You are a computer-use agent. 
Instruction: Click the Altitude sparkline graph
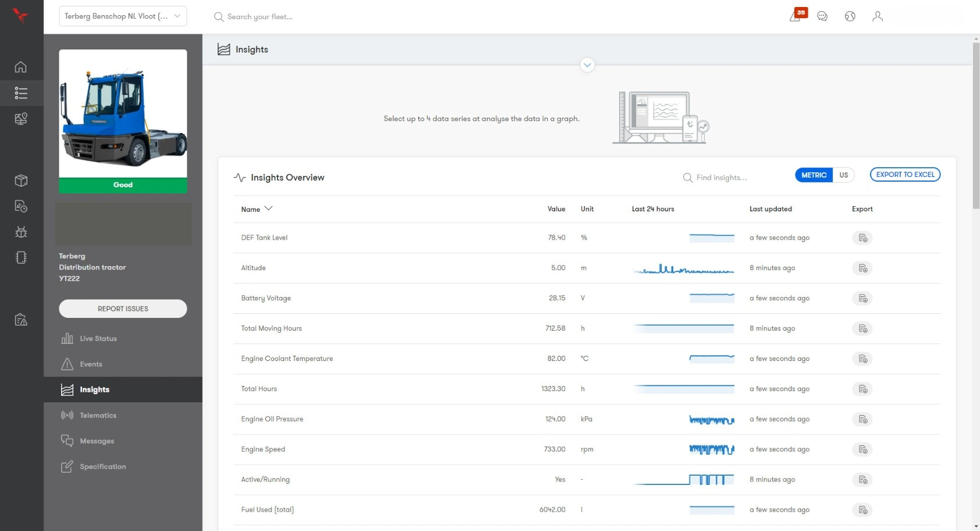pos(683,269)
